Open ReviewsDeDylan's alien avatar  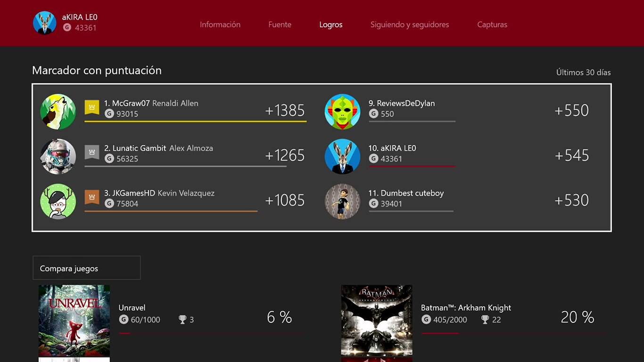tap(342, 112)
